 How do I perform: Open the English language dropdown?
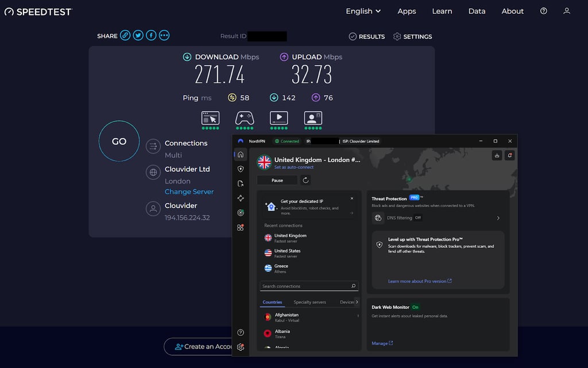click(x=363, y=11)
